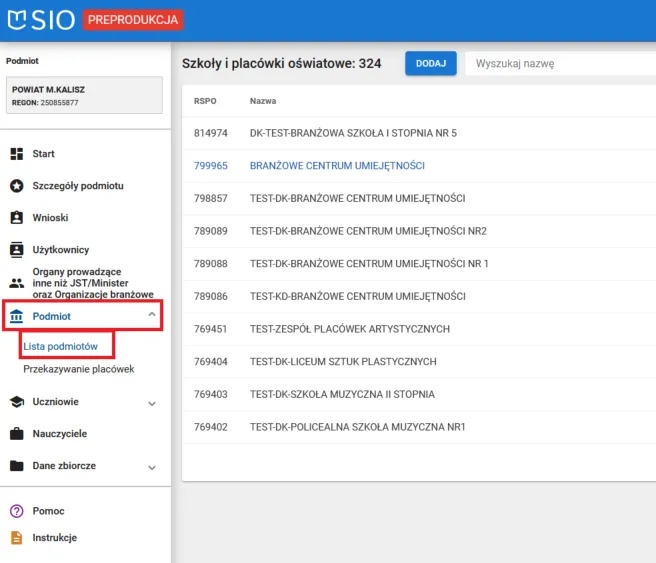Viewport: 656px width, 563px height.
Task: Click the Szczegóły podmiotu star icon
Action: [16, 186]
